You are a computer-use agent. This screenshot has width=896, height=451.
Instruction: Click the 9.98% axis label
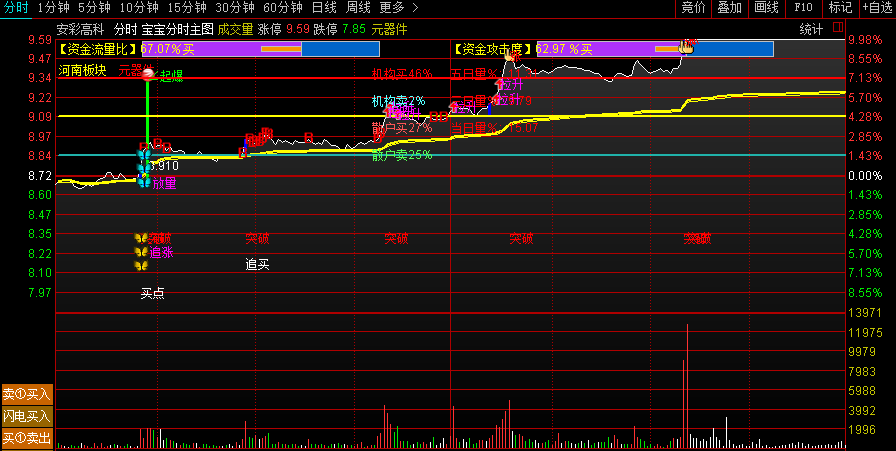pyautogui.click(x=865, y=39)
